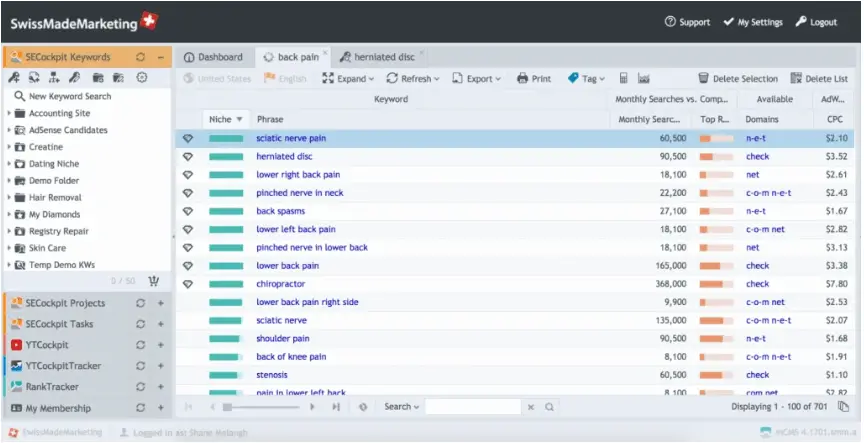Open the Export dropdown
The height and width of the screenshot is (443, 864).
(477, 78)
